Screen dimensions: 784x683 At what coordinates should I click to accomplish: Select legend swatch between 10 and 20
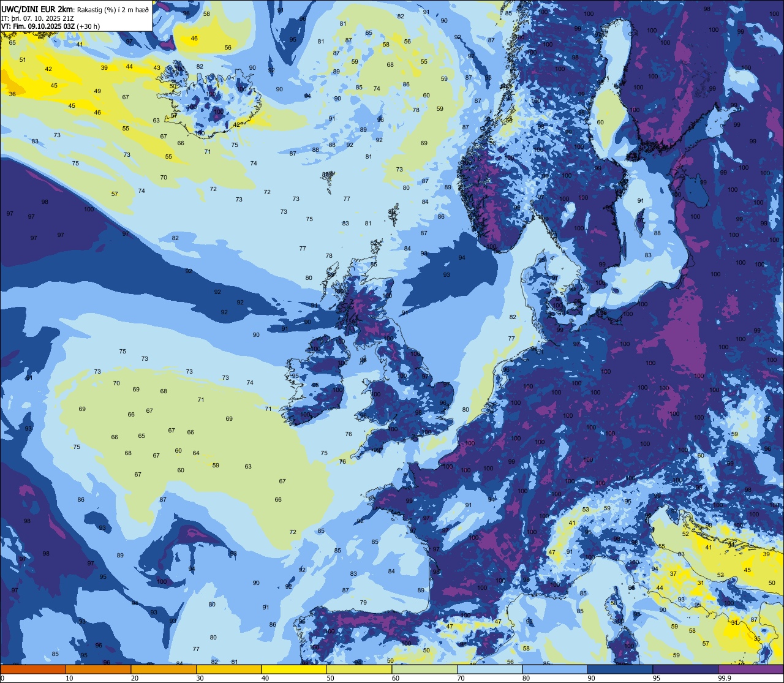coord(98,669)
